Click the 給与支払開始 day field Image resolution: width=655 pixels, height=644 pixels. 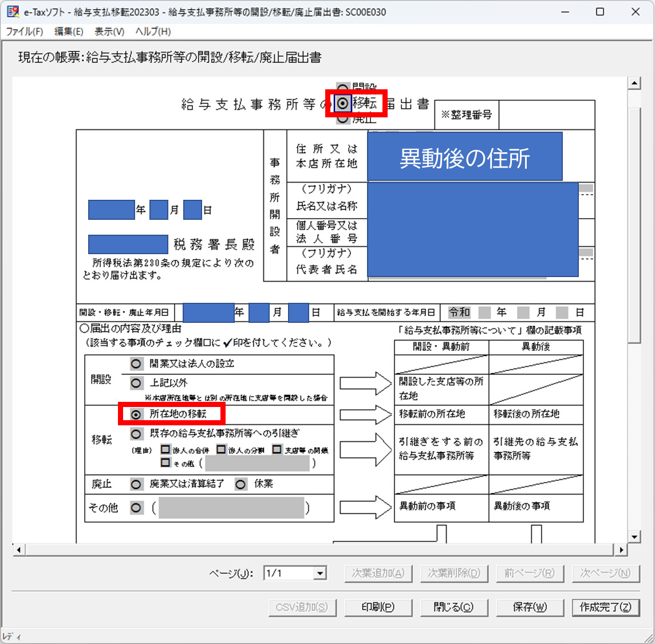point(562,313)
